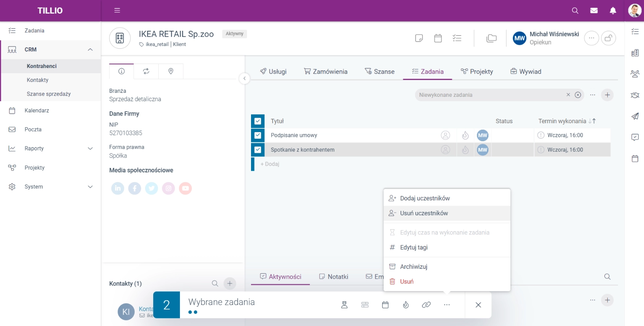Viewport: 644px width, 326px height.
Task: Open three-dots options next to task filter
Action: (592, 95)
